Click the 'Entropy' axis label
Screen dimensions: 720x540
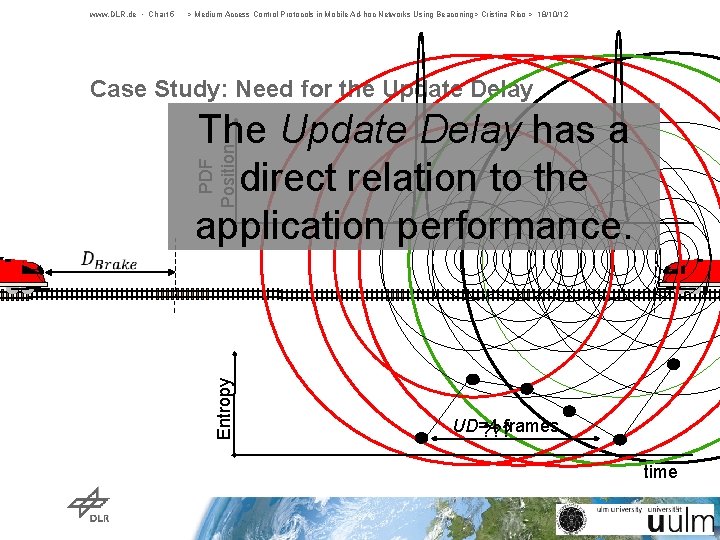click(x=224, y=409)
